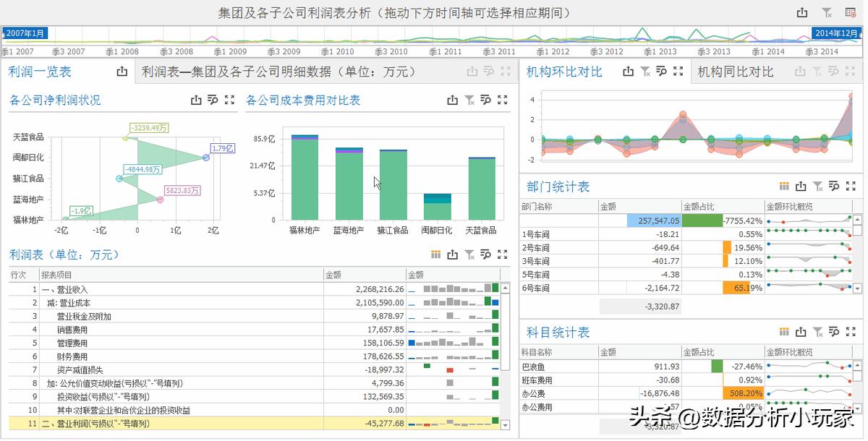Open fullscreen view of 各公司成本费用对比表
Viewport: 868px width, 441px height.
pyautogui.click(x=503, y=100)
